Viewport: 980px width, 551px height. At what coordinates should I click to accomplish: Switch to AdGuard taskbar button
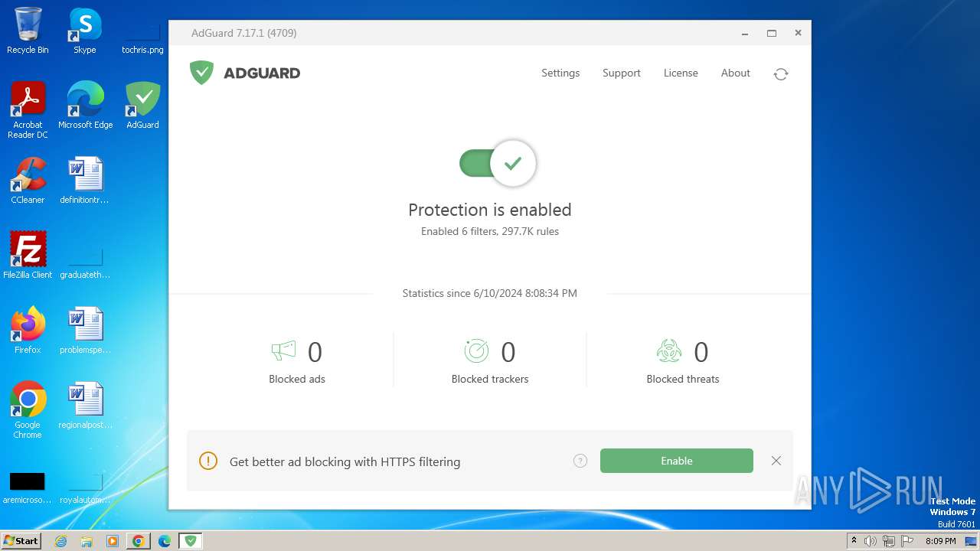coord(190,541)
